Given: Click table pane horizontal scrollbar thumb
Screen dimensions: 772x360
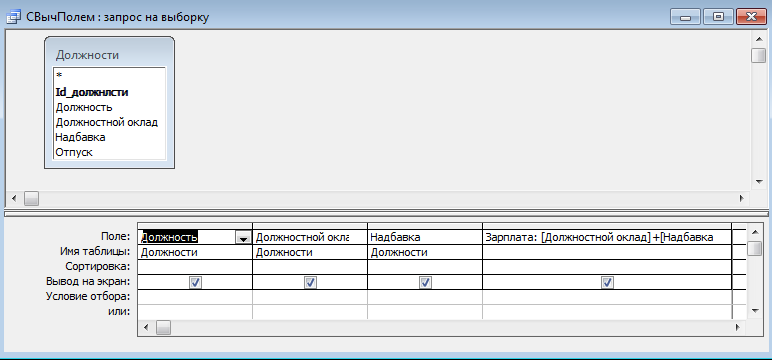Looking at the screenshot, I should pyautogui.click(x=32, y=198).
